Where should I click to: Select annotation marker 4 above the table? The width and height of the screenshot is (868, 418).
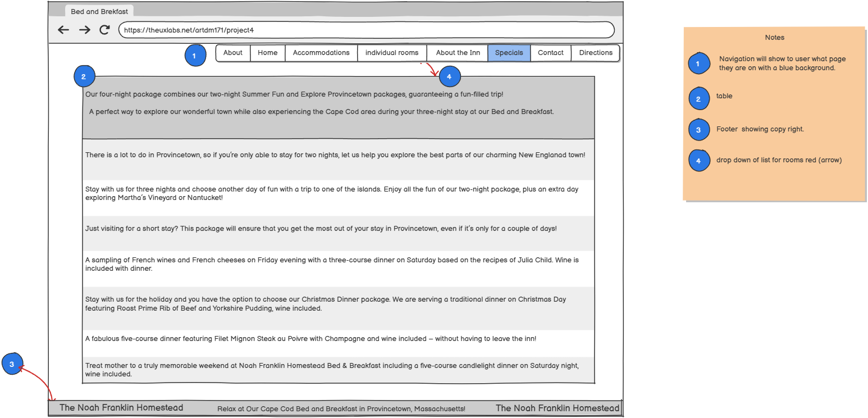(x=449, y=76)
